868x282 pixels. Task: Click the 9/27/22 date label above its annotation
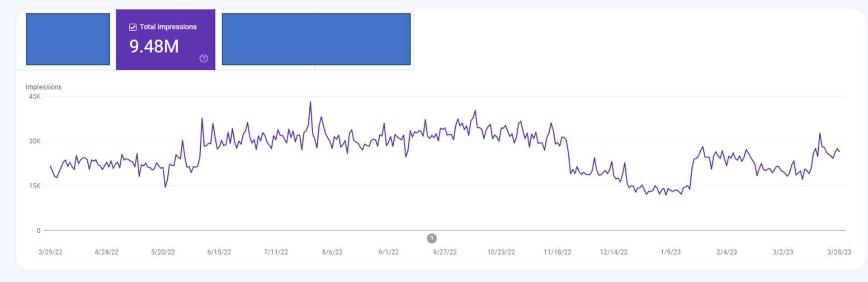point(445,251)
